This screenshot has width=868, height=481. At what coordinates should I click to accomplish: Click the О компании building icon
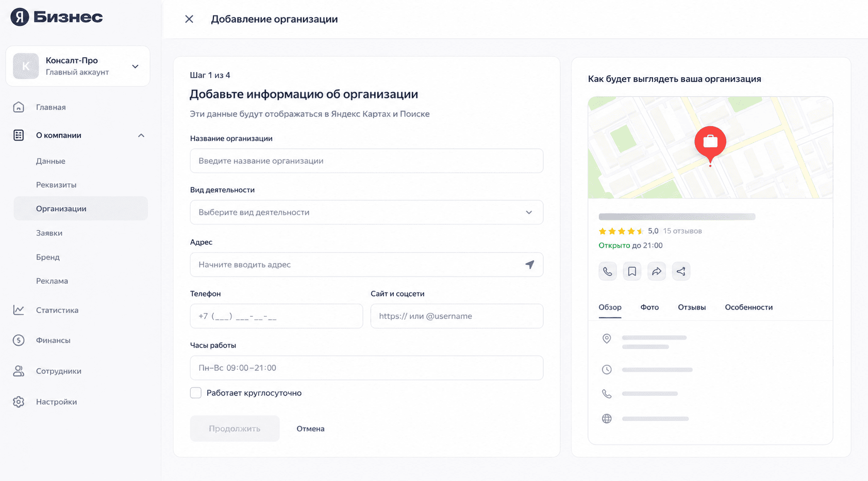click(19, 135)
